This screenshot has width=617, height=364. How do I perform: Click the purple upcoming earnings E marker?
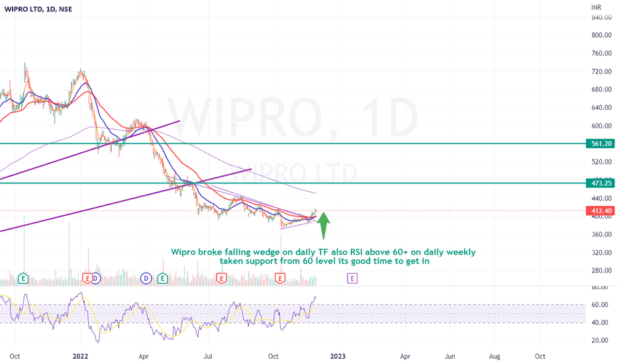click(352, 279)
